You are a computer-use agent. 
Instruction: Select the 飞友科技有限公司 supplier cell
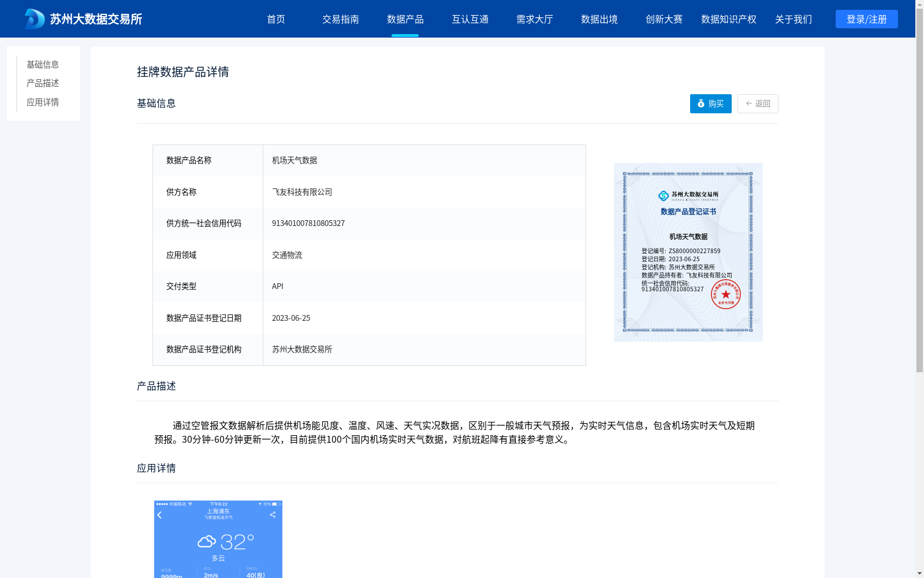(424, 192)
